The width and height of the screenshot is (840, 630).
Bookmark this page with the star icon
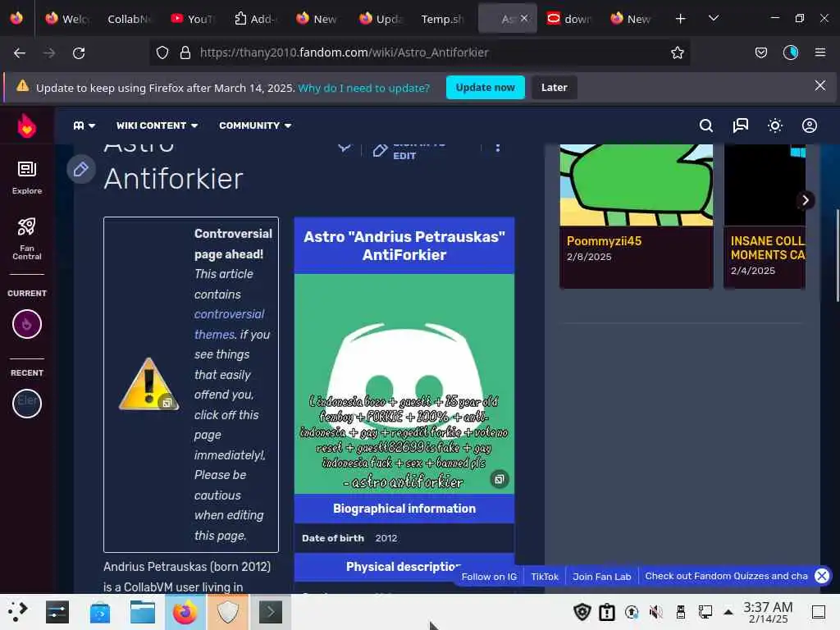coord(677,52)
